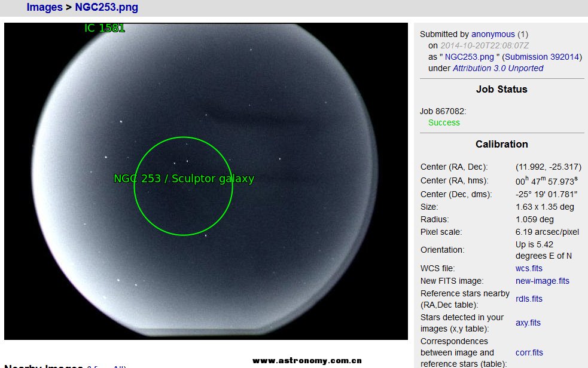
Task: Click the Job Status section heading
Action: (x=501, y=89)
